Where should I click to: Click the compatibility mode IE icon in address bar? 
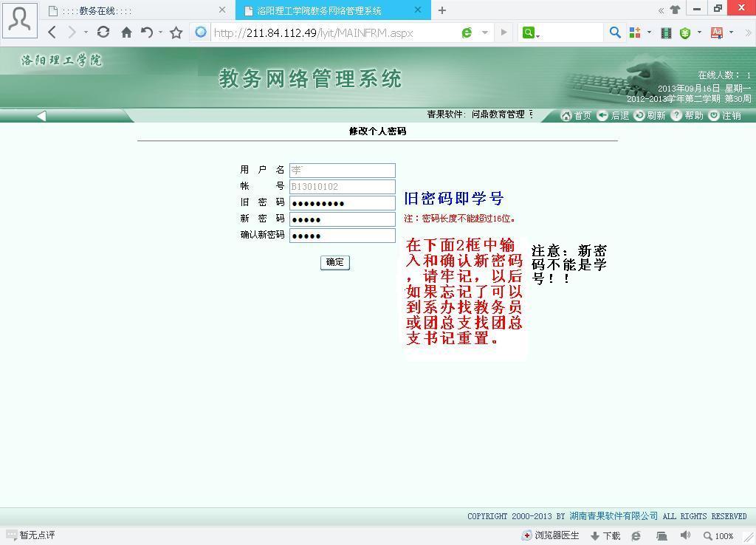467,32
